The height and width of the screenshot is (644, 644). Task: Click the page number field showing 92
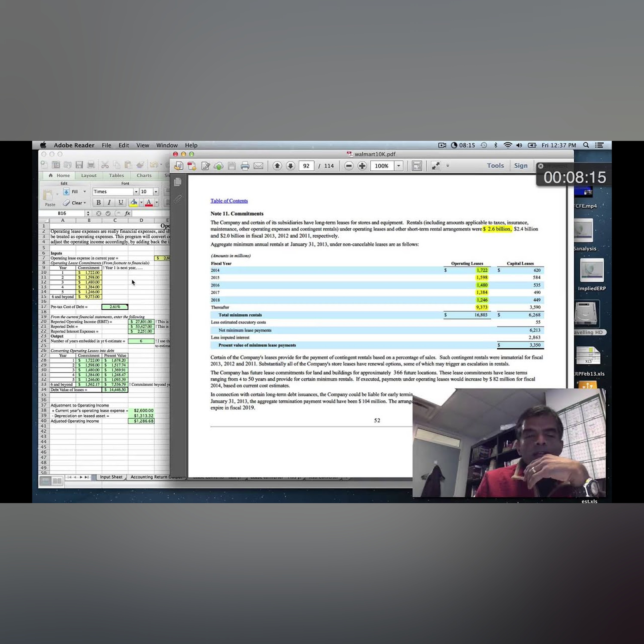coord(306,166)
